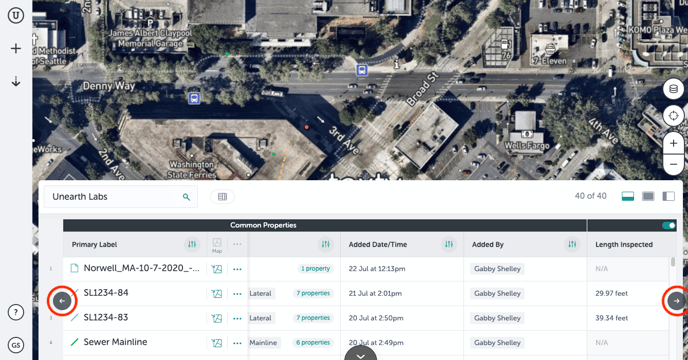This screenshot has width=688, height=360.
Task: Click the 7 properties tag on SL1234-83
Action: click(313, 318)
